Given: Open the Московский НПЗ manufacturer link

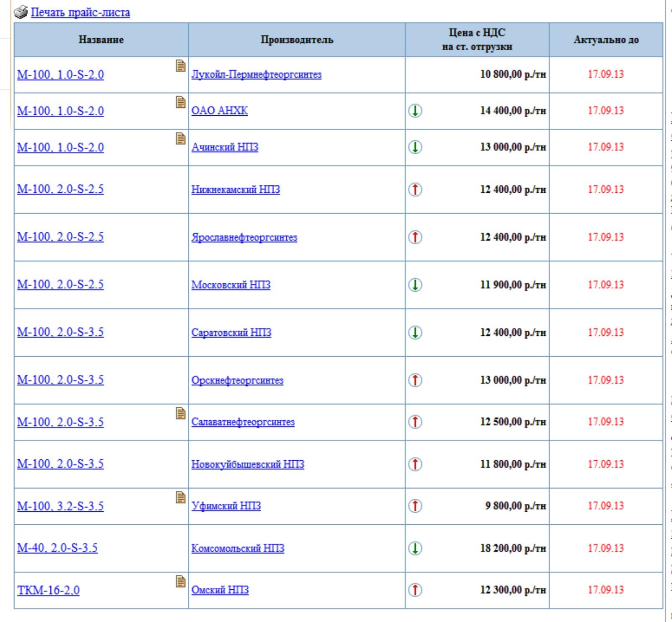Looking at the screenshot, I should pyautogui.click(x=231, y=285).
